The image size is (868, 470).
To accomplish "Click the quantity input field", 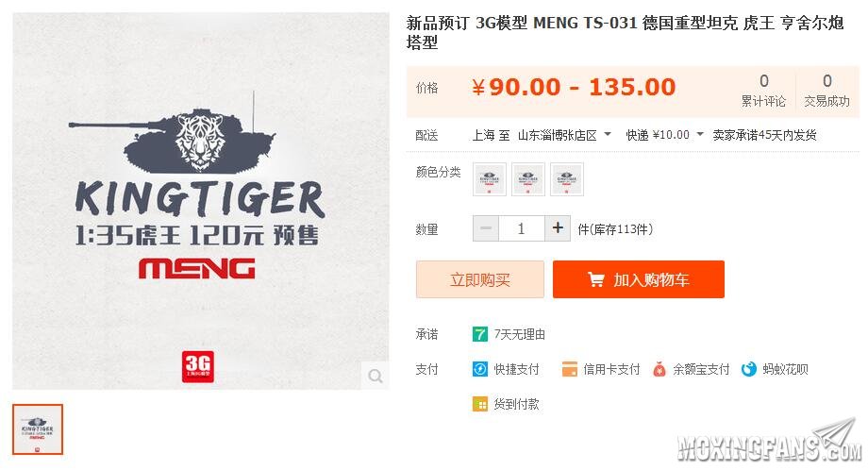I will [x=522, y=228].
